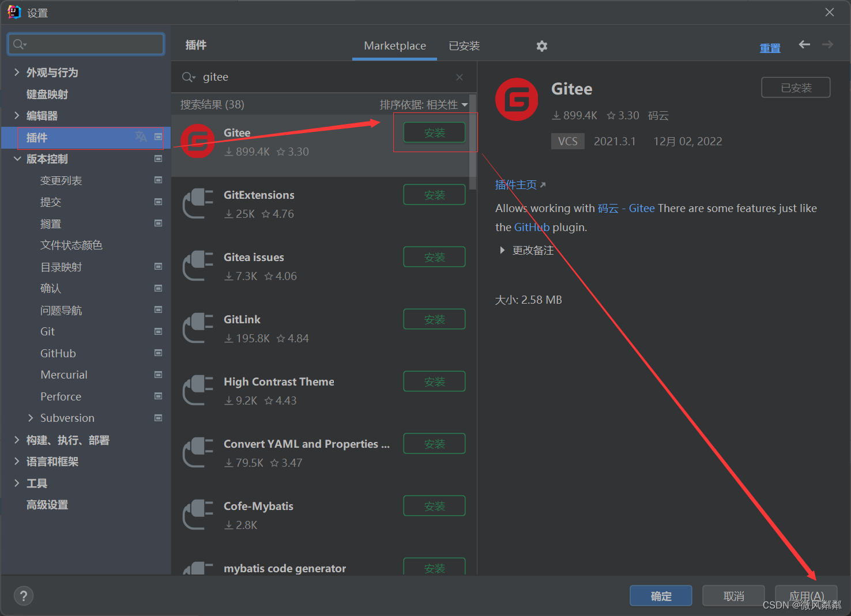Expand the 构建、执行、部署 group

17,440
